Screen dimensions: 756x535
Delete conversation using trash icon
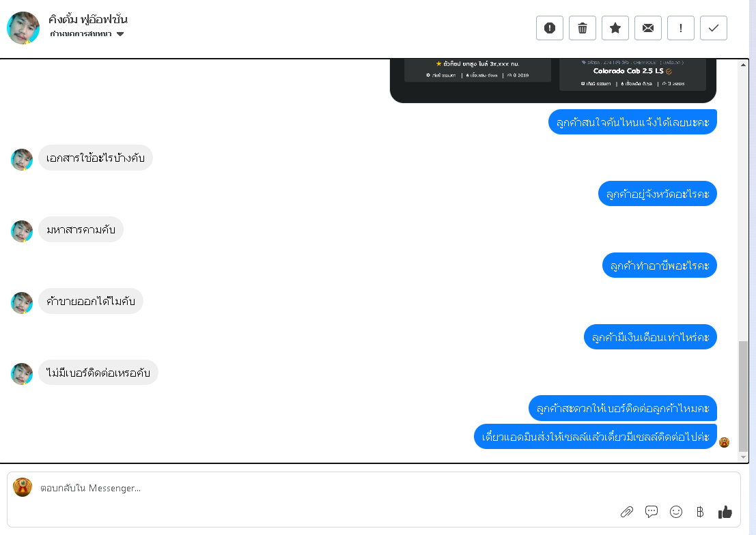(583, 28)
